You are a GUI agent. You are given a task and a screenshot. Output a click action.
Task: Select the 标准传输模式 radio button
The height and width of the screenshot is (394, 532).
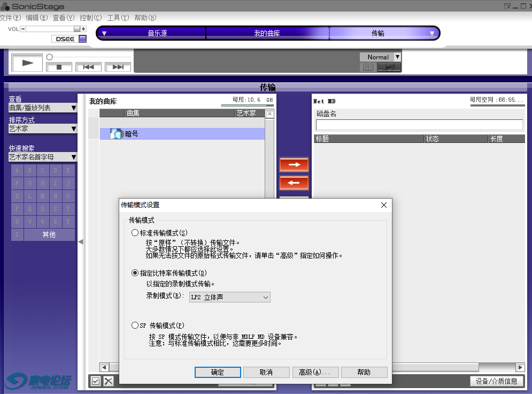[x=135, y=232]
